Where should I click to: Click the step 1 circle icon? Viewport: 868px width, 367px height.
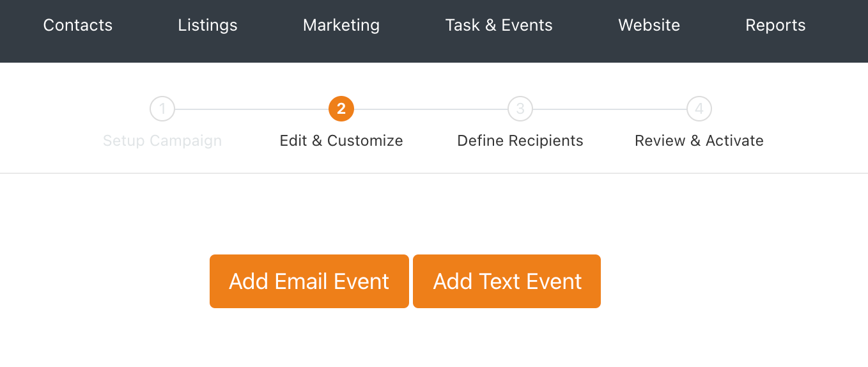point(162,109)
